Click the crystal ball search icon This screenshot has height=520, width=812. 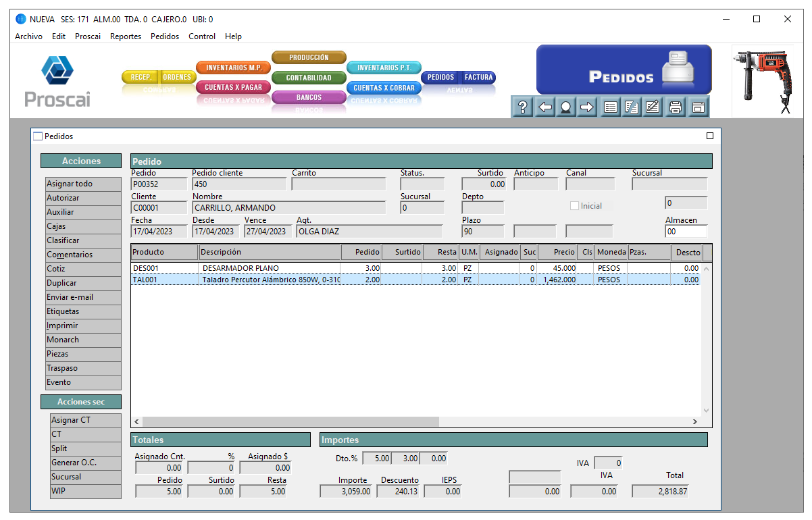[565, 107]
